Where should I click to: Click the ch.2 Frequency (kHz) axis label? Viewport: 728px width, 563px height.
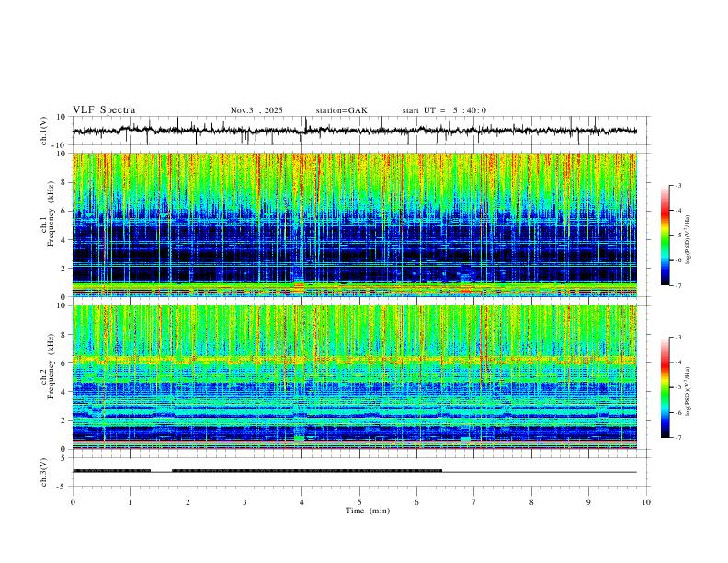click(48, 366)
